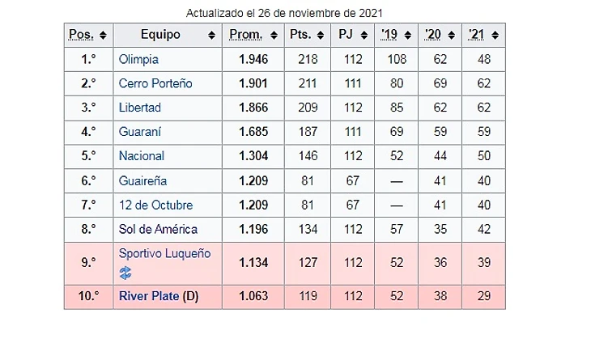Viewport: 591px width, 364px height.
Task: Open the Olimpia team link
Action: [x=138, y=60]
